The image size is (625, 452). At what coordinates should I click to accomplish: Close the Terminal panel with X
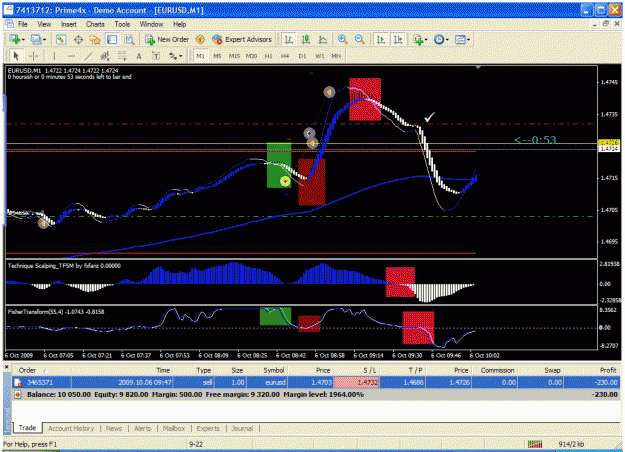(x=7, y=367)
